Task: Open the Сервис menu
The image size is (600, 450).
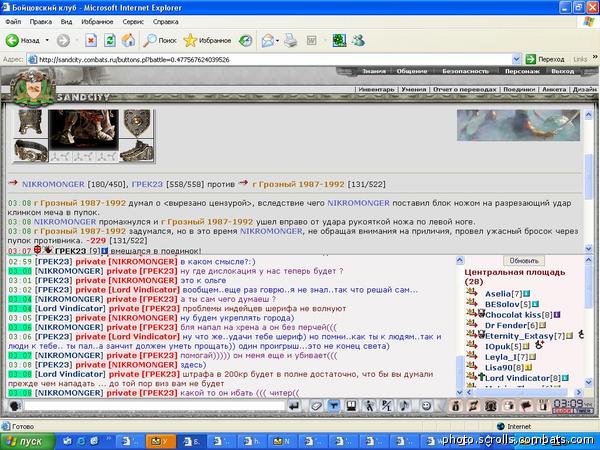Action: [x=133, y=22]
